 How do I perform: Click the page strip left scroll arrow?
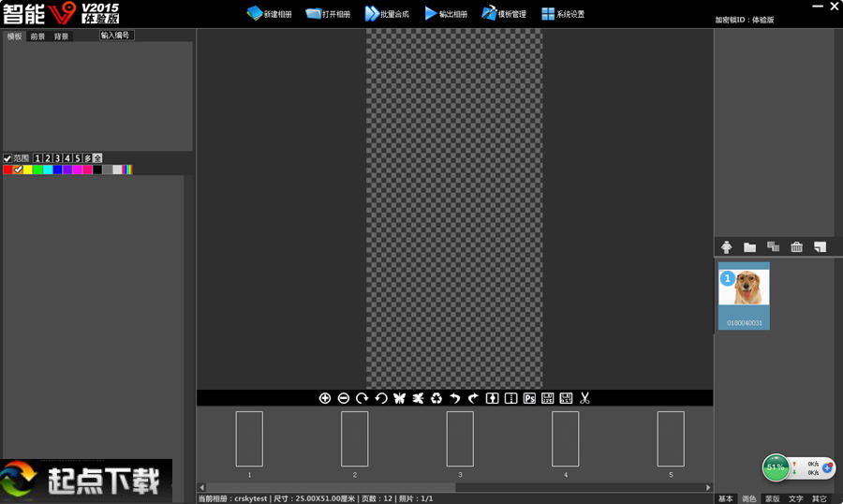(201, 487)
